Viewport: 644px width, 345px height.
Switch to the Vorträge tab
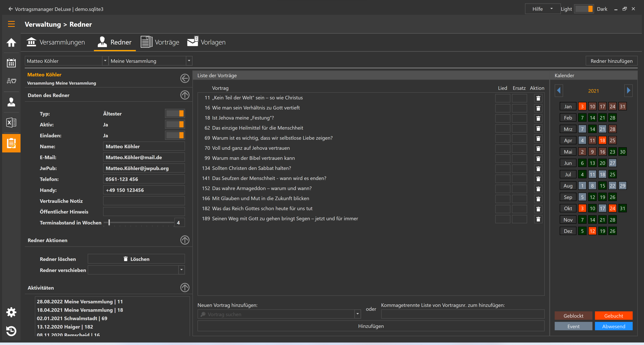(160, 42)
